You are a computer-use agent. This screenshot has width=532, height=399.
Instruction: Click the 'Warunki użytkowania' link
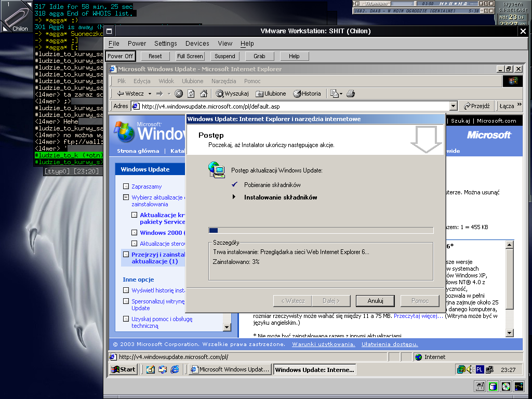coord(324,344)
